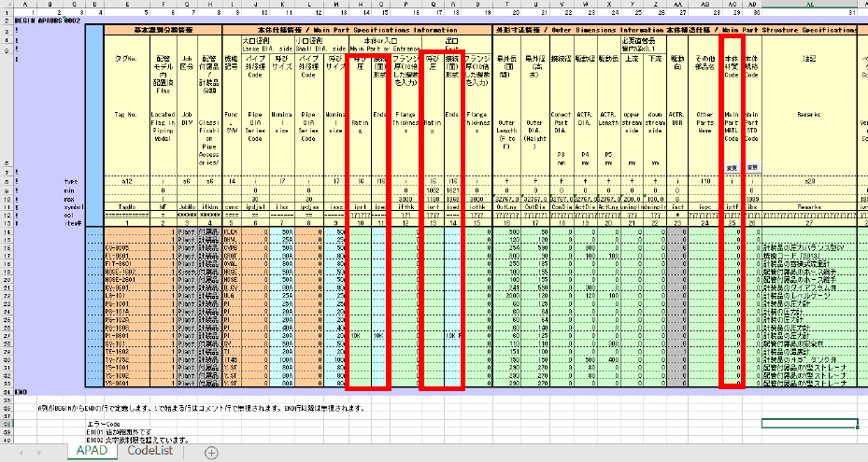868x462 pixels.
Task: Click the 'HOSE-2601' tag cell
Action: [127, 280]
